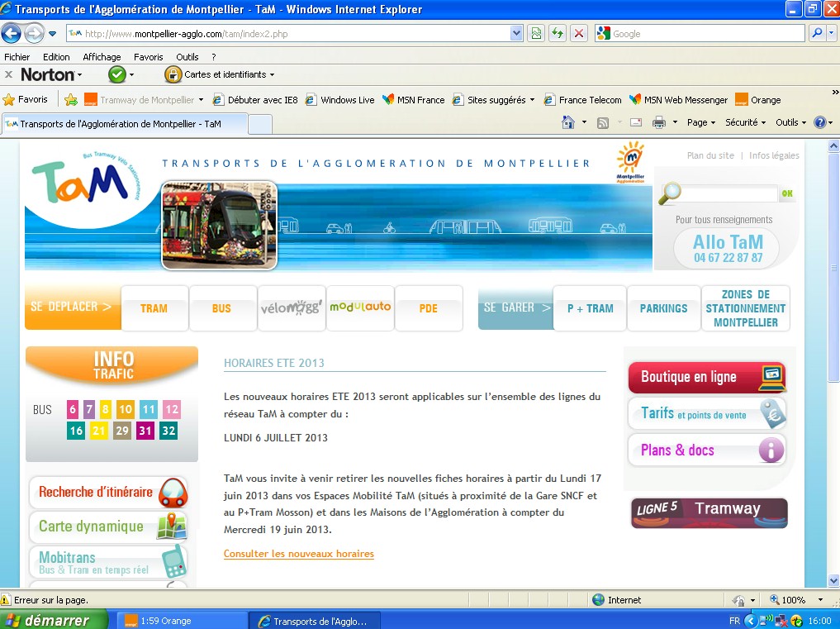Click the Refresh page icon
The height and width of the screenshot is (629, 840).
558,33
